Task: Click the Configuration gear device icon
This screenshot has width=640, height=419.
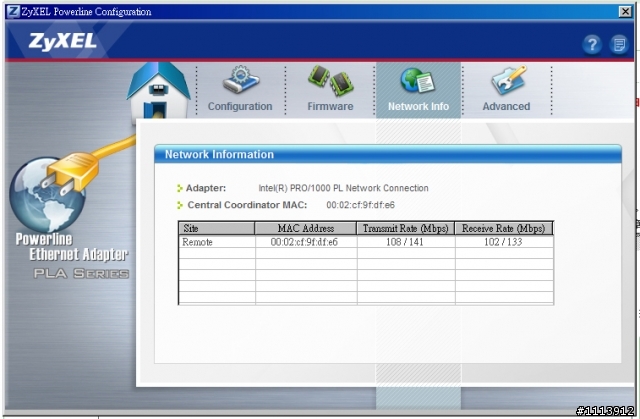Action: [240, 79]
